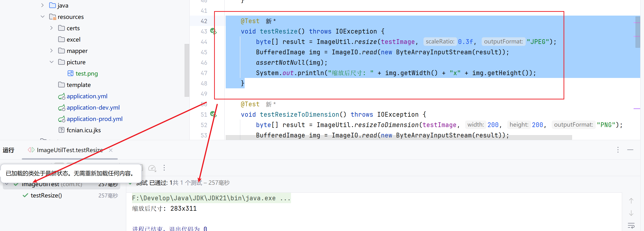Click line number 49 in the gutter
The height and width of the screenshot is (231, 644).
pos(204,94)
